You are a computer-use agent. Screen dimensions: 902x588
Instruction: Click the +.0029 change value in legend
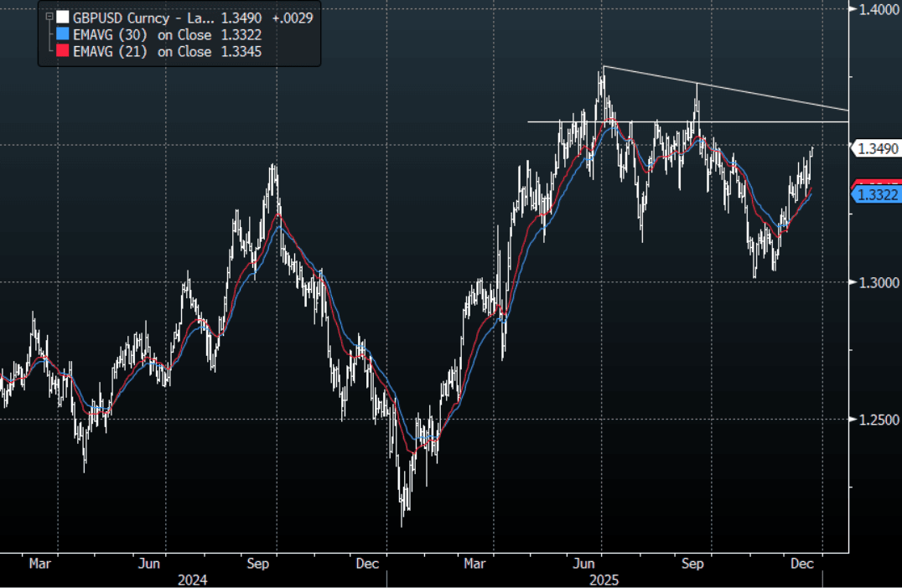(x=292, y=18)
